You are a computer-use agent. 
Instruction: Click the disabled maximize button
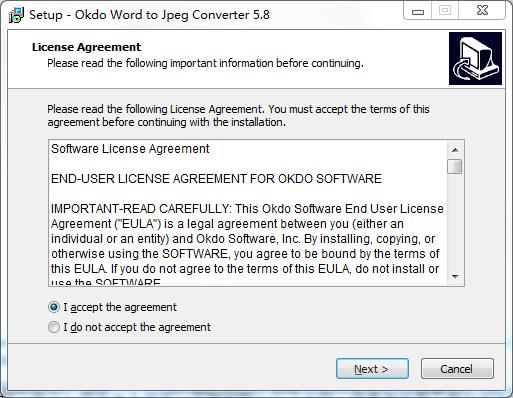(445, 11)
